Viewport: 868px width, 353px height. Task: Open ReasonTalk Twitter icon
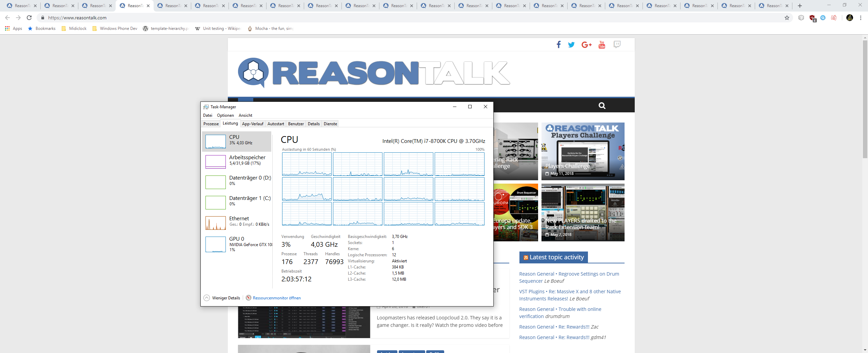[x=571, y=44]
